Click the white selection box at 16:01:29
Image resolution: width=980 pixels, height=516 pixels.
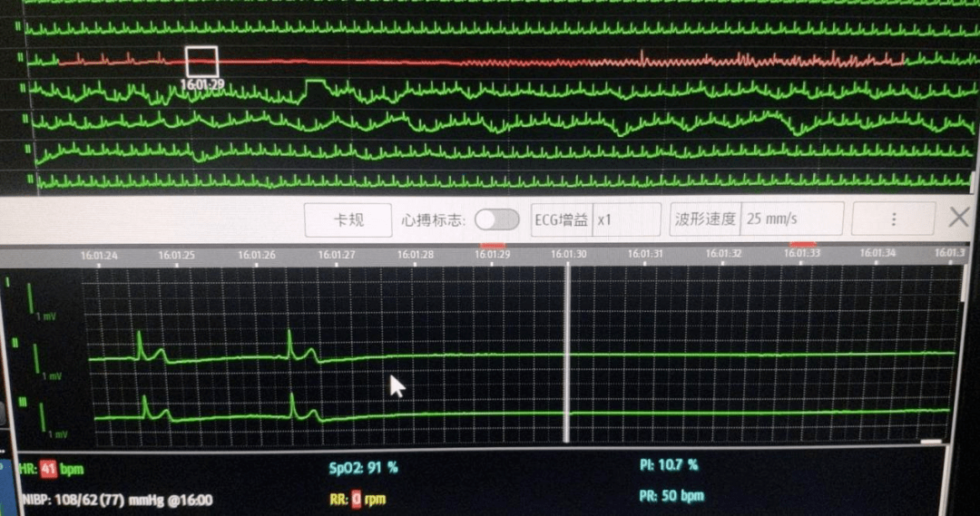[x=201, y=62]
